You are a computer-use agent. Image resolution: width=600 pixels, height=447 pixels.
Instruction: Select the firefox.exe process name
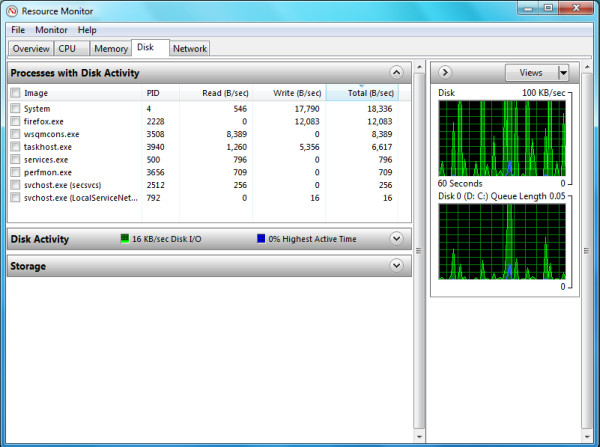pos(44,121)
